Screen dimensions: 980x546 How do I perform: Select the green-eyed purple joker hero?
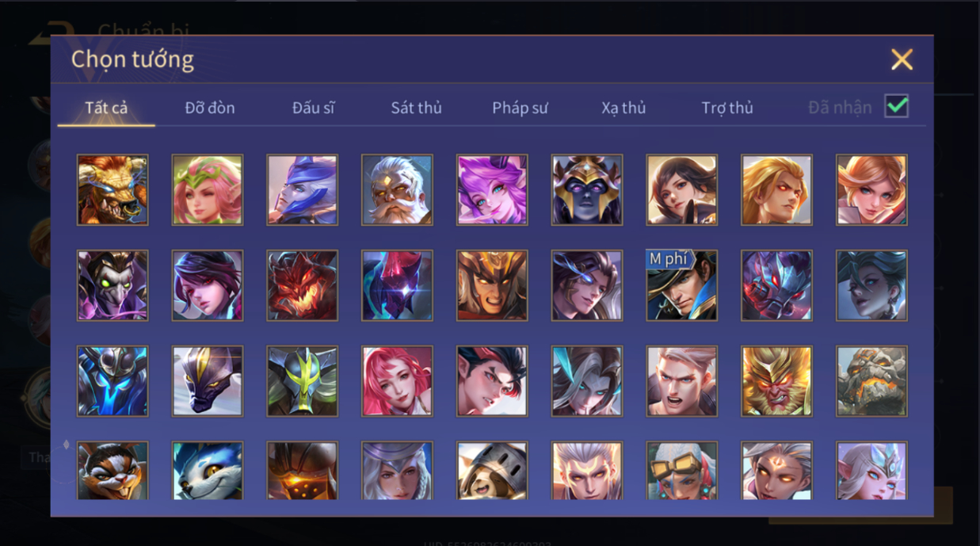click(112, 285)
